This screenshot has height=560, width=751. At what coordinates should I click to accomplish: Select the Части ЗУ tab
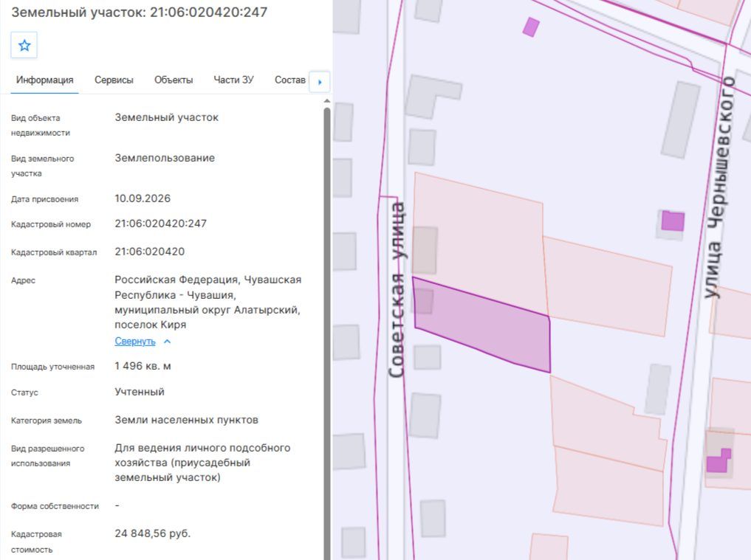(x=233, y=80)
